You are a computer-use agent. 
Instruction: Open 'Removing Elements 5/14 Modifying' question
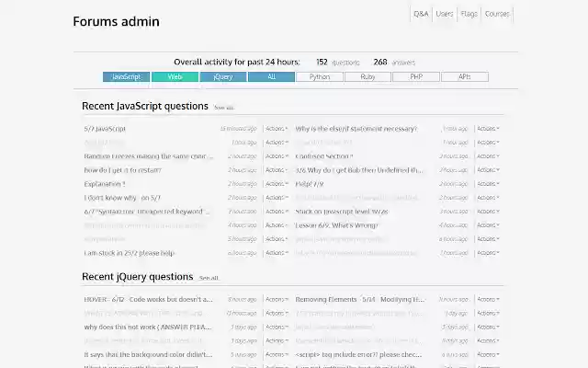point(360,300)
